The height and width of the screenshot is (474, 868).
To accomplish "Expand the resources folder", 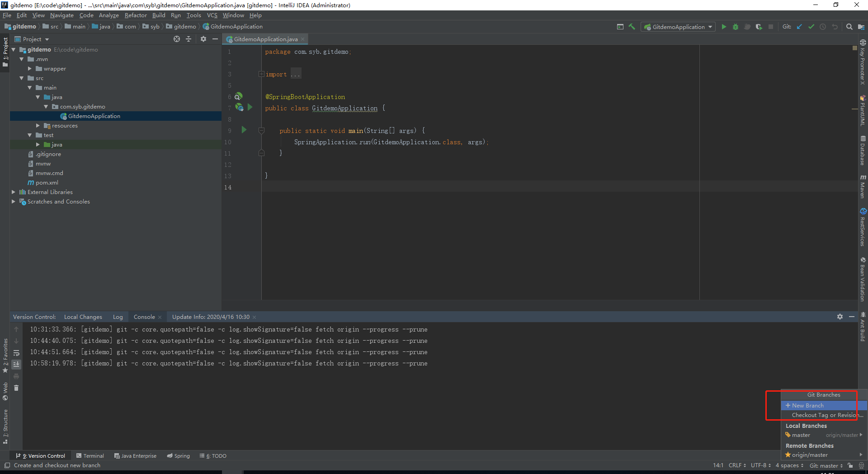I will click(38, 126).
